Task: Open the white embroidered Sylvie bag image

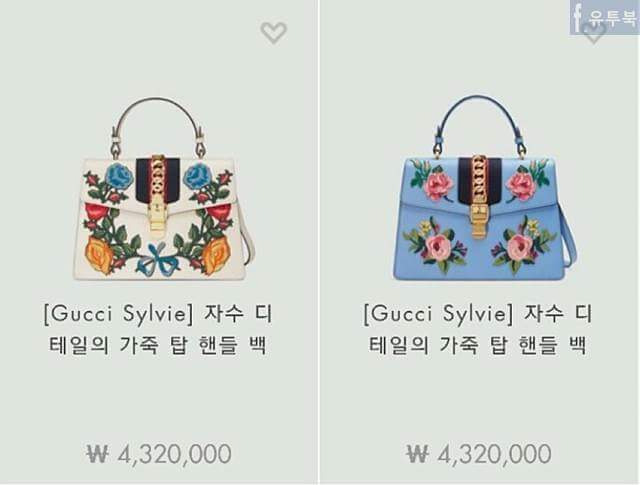Action: point(162,189)
